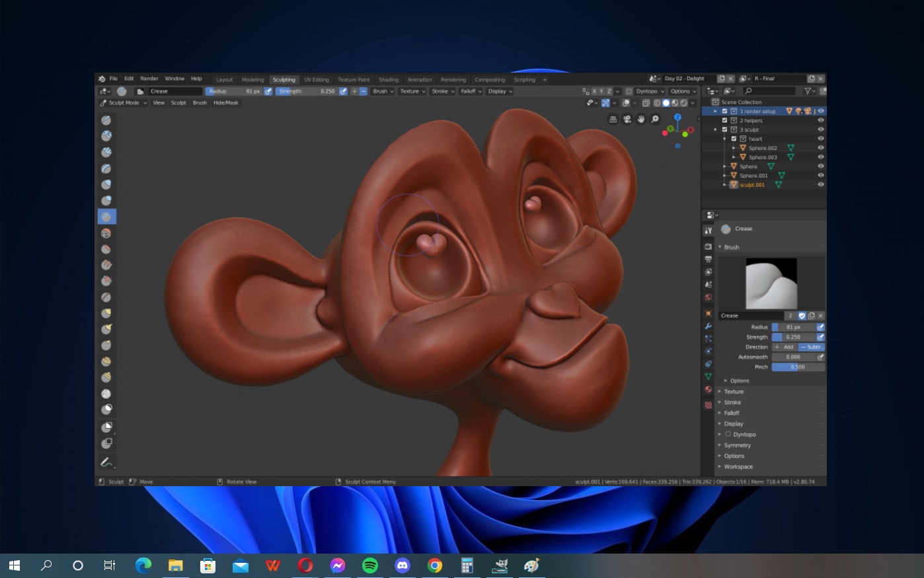
Task: Open the Object Data (mesh) properties tab
Action: pyautogui.click(x=709, y=377)
